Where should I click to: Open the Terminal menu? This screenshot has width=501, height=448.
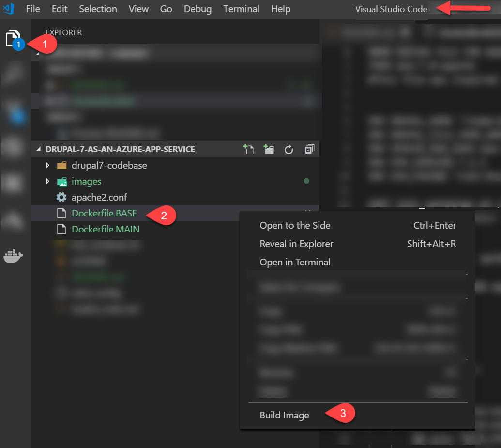click(x=241, y=9)
